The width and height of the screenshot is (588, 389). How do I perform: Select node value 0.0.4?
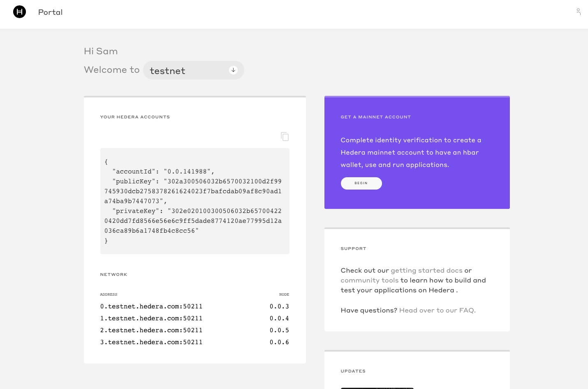[x=280, y=318]
